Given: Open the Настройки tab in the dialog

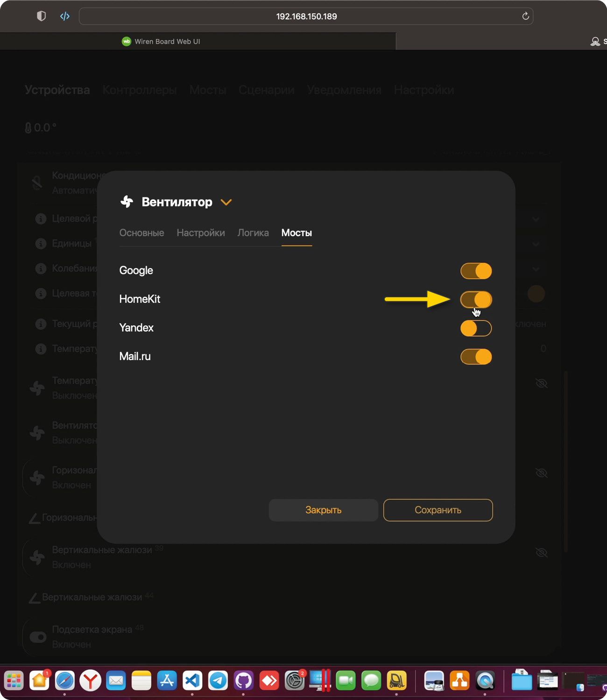Looking at the screenshot, I should [201, 233].
